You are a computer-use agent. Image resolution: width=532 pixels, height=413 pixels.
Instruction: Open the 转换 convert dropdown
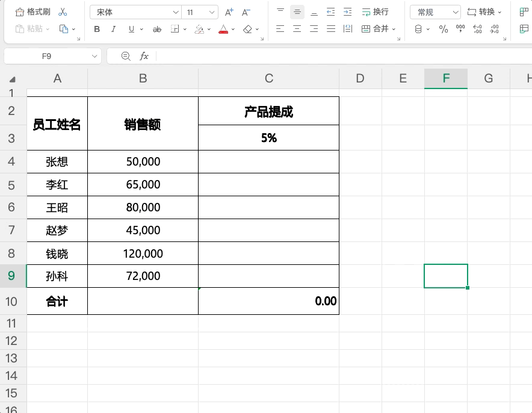(x=484, y=12)
